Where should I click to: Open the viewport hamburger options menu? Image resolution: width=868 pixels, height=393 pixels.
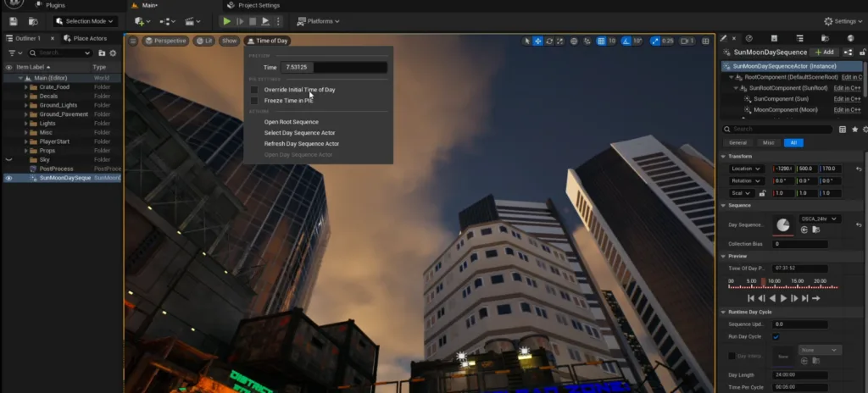(133, 41)
